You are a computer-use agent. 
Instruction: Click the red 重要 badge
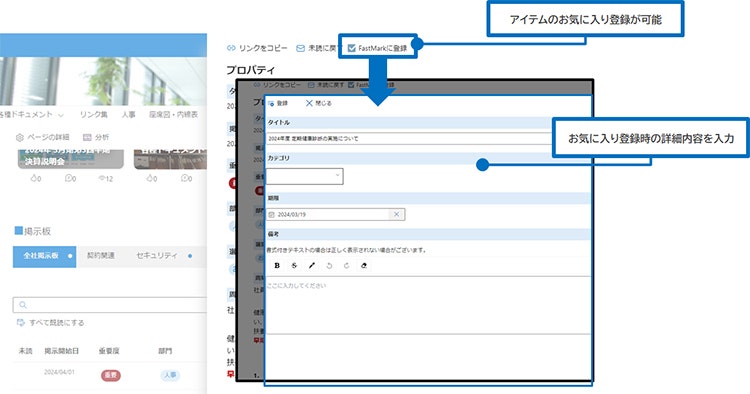pos(110,375)
